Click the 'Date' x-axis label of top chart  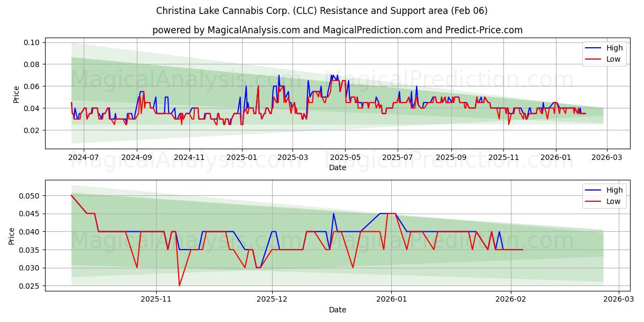[x=338, y=167]
